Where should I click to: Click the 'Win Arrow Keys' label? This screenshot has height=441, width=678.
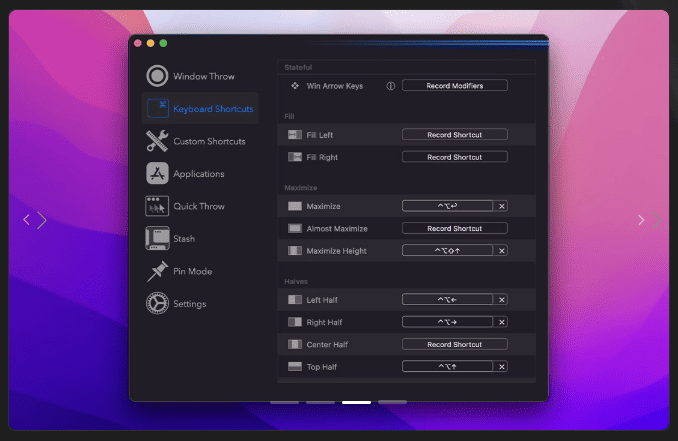[335, 86]
